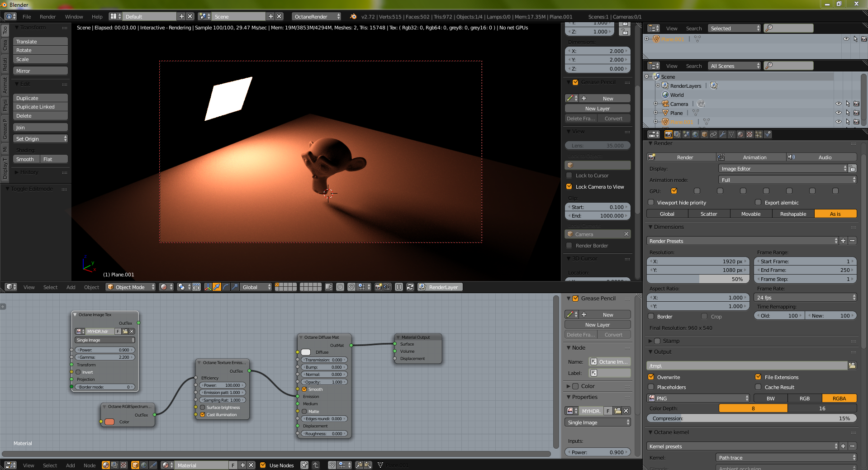Open the Animation mode Full dropdown
868x470 pixels.
tap(787, 180)
